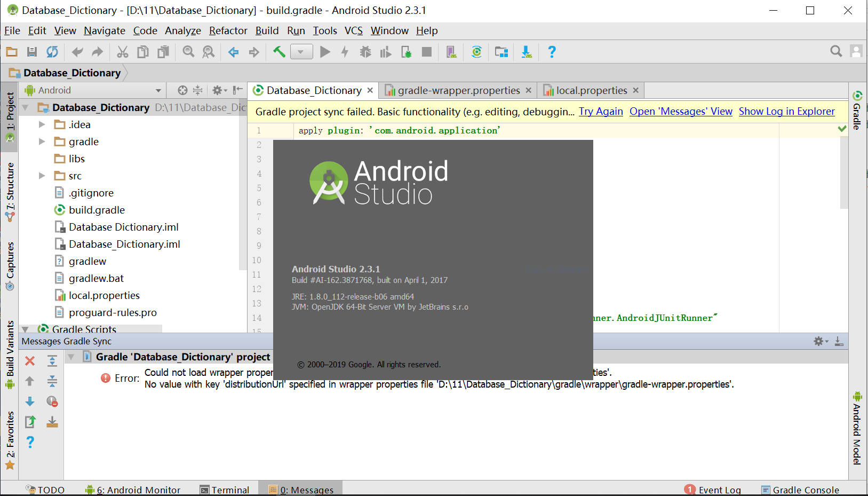Image resolution: width=868 pixels, height=496 pixels.
Task: Click the Apply Changes lightning icon
Action: click(x=345, y=52)
